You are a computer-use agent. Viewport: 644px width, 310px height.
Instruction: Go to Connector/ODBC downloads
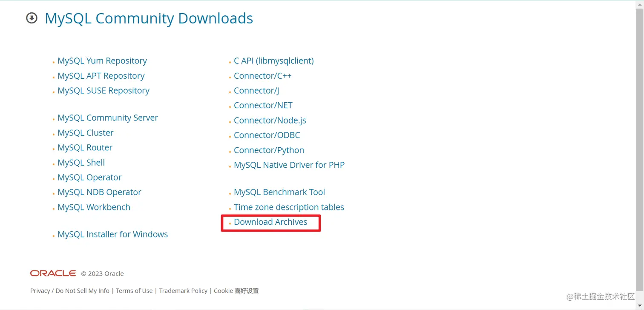pyautogui.click(x=267, y=135)
